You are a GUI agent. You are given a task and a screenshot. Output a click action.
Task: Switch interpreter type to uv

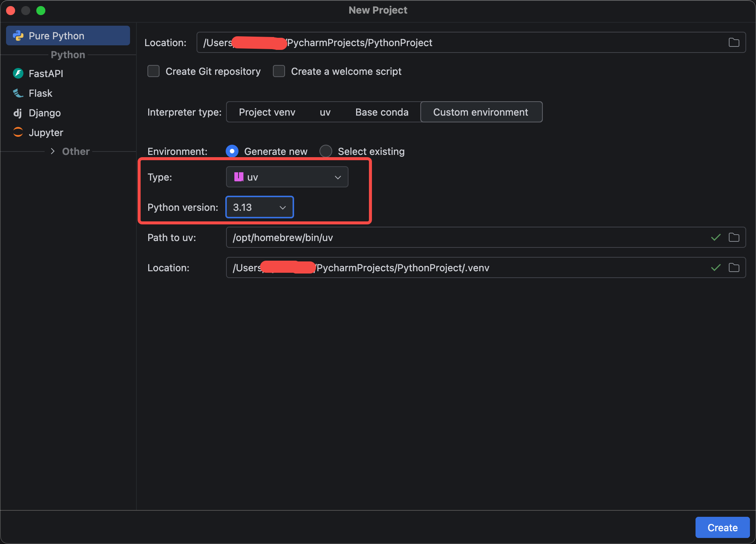325,112
